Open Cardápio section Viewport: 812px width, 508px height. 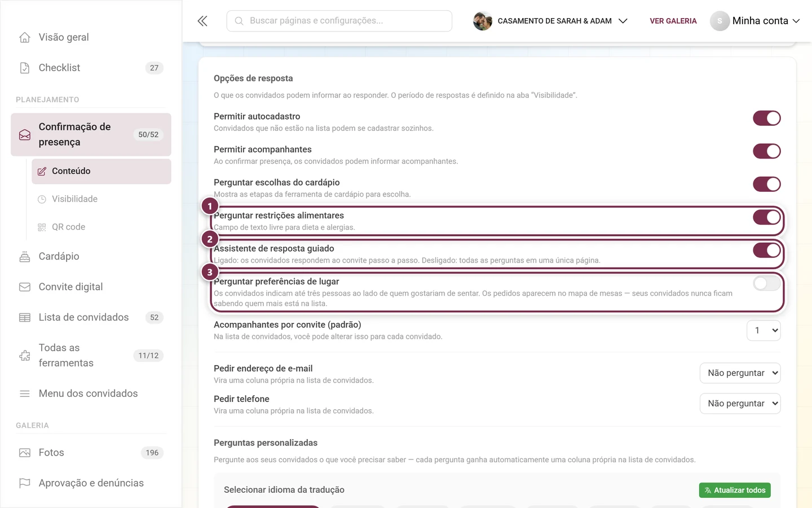pyautogui.click(x=91, y=256)
